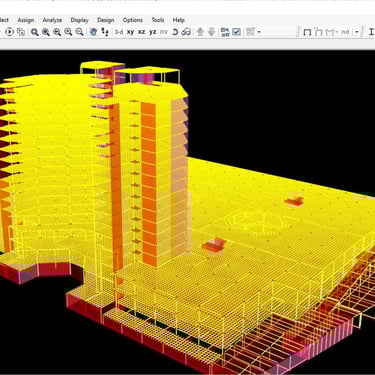The width and height of the screenshot is (375, 375).
Task: Open display options checkmark icon
Action: (236, 32)
